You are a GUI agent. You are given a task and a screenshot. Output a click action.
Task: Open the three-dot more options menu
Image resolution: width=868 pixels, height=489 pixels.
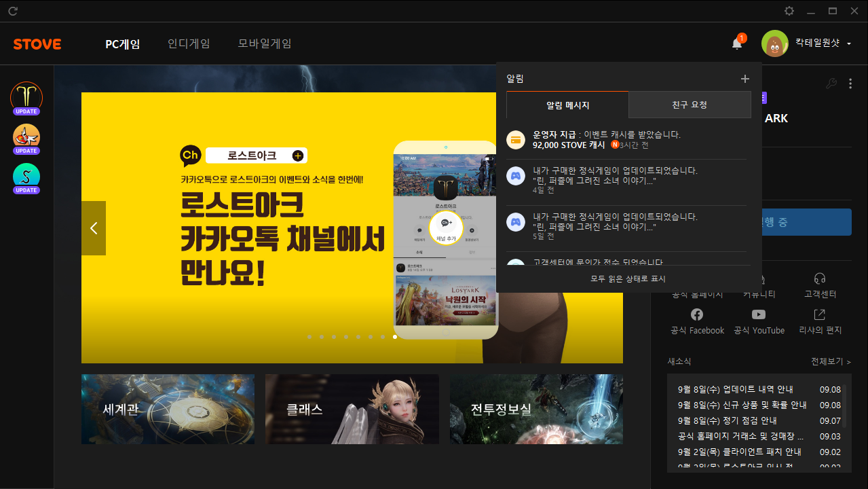click(x=850, y=84)
